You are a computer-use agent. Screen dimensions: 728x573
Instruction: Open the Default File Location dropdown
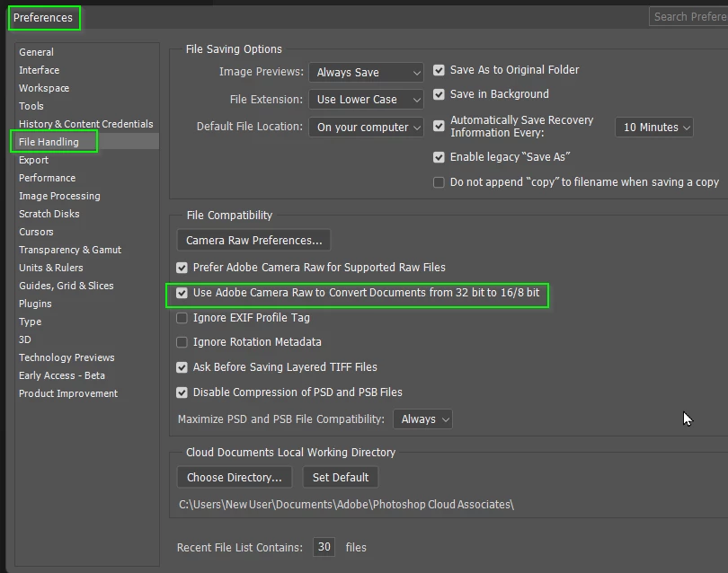pyautogui.click(x=366, y=128)
